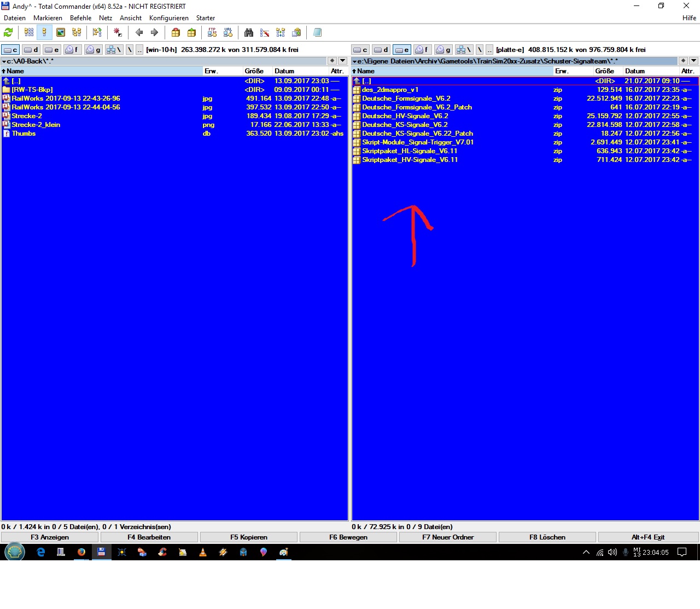Open FTP connect toolbar icon

coord(212,33)
